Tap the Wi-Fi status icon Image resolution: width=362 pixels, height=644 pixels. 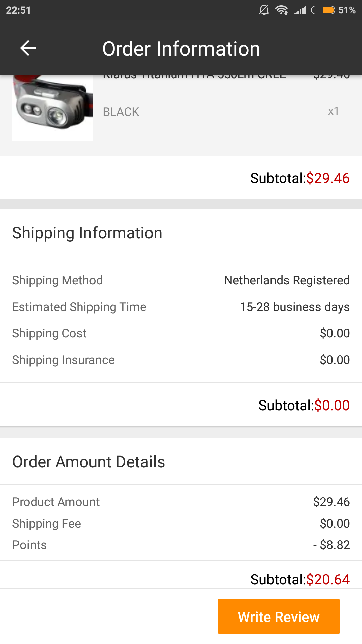click(x=281, y=10)
